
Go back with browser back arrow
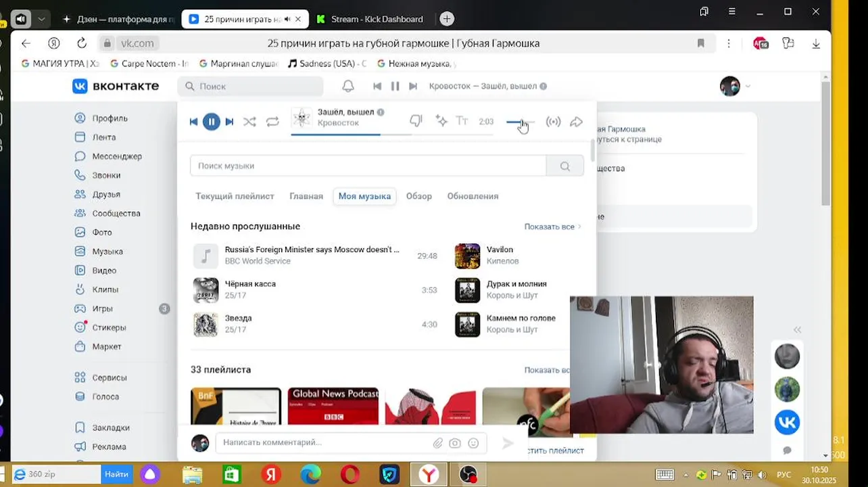tap(26, 43)
